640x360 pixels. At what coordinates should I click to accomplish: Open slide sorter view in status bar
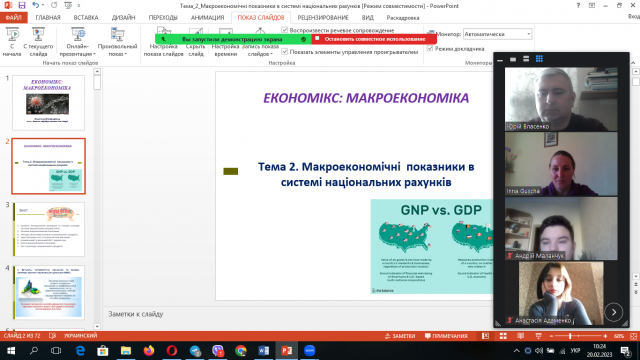coord(503,336)
